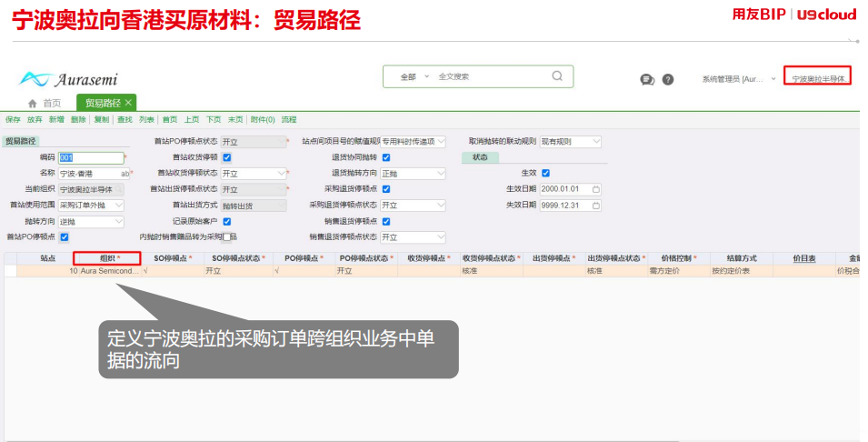The height and width of the screenshot is (442, 868).
Task: Select the 状态 section tab
Action: (x=480, y=157)
